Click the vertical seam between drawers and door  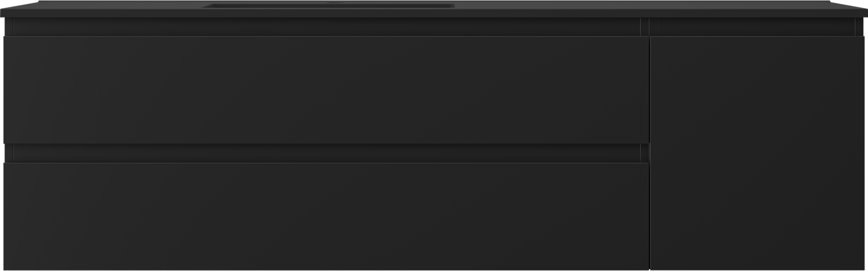(650, 153)
